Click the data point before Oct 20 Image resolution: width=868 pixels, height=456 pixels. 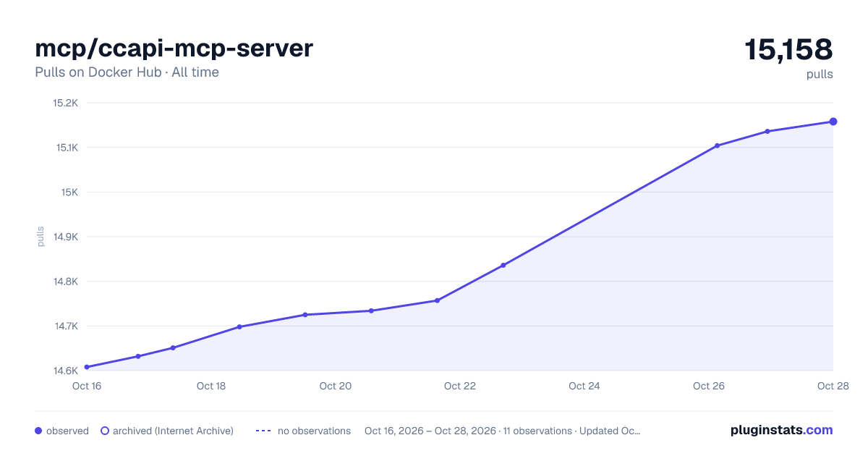click(x=305, y=315)
